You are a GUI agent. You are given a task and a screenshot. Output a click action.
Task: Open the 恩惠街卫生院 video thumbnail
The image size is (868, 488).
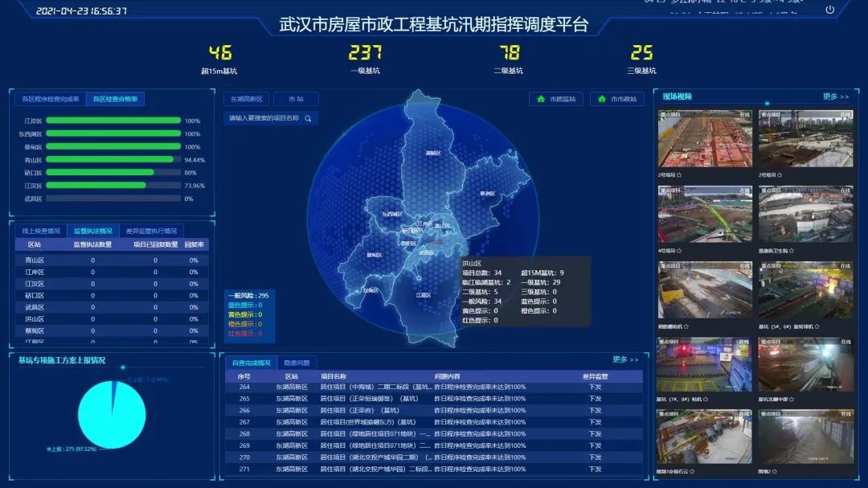(805, 215)
